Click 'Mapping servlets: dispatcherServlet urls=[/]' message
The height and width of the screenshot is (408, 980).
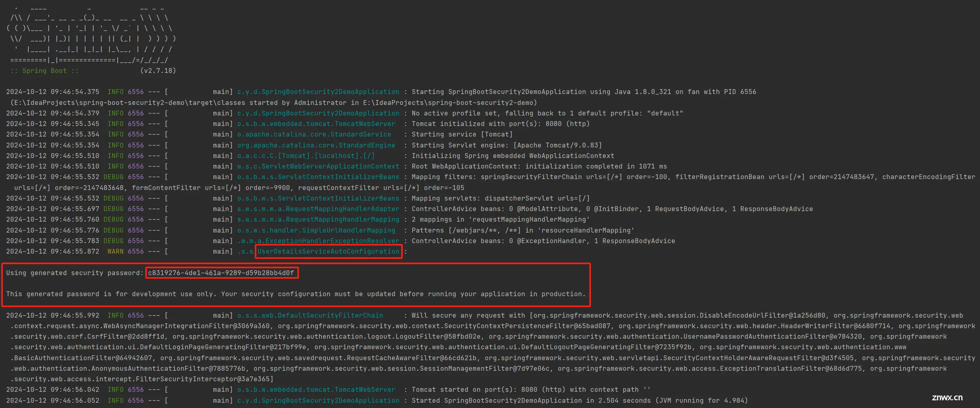click(501, 199)
